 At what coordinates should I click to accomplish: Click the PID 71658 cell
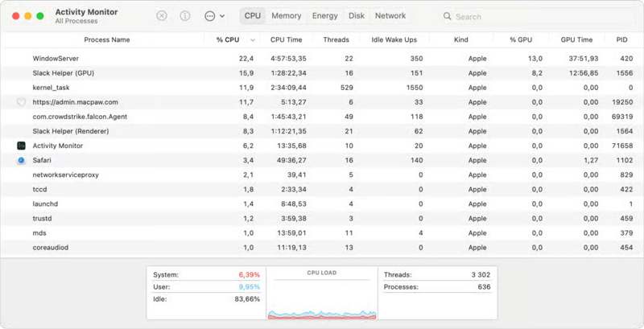click(x=622, y=146)
